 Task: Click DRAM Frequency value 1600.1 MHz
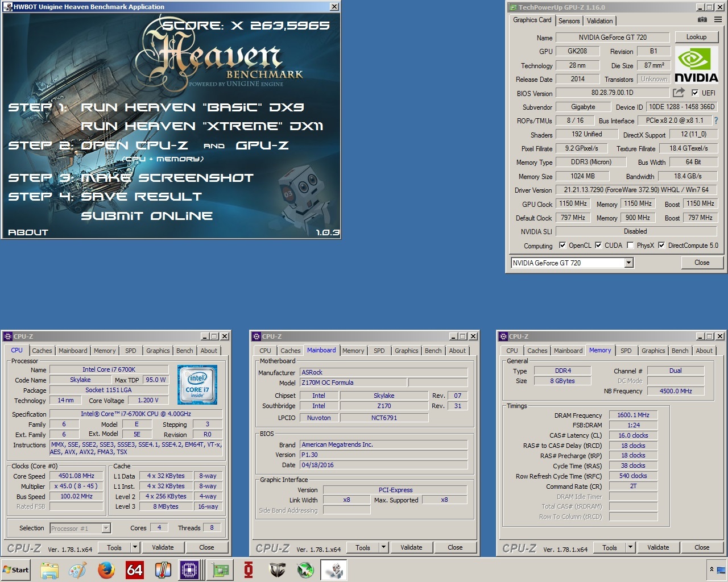click(633, 415)
